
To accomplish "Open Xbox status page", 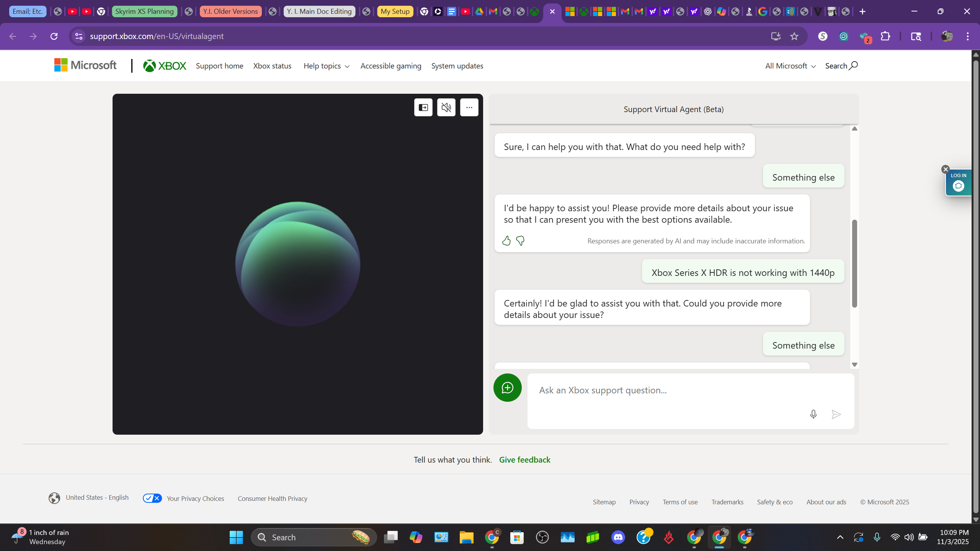I will pos(272,66).
